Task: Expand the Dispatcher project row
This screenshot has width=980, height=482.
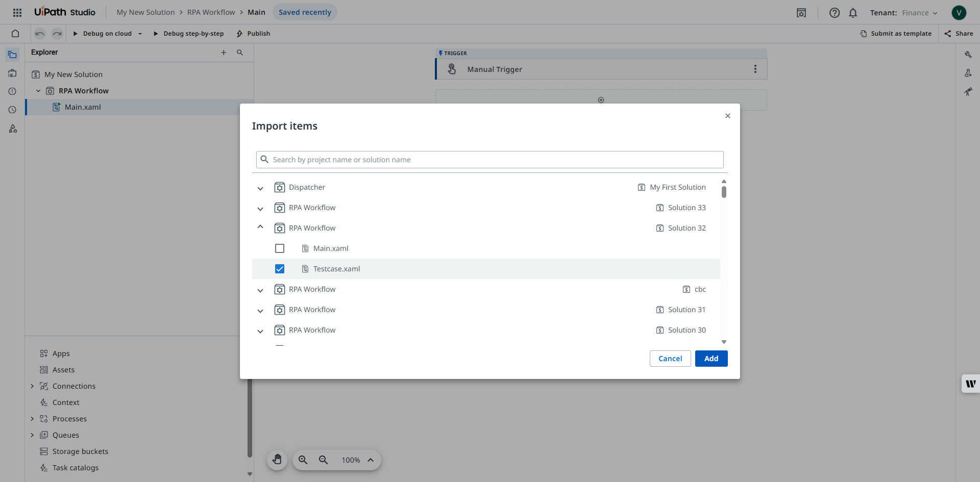Action: pyautogui.click(x=260, y=188)
